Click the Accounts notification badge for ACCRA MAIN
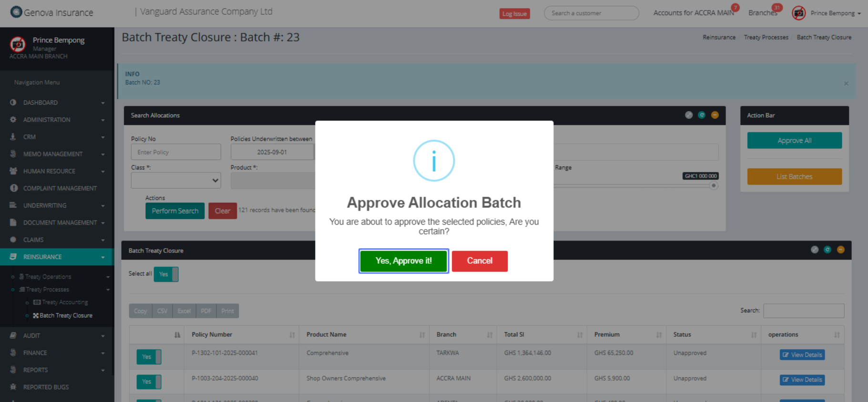868x402 pixels. tap(735, 8)
